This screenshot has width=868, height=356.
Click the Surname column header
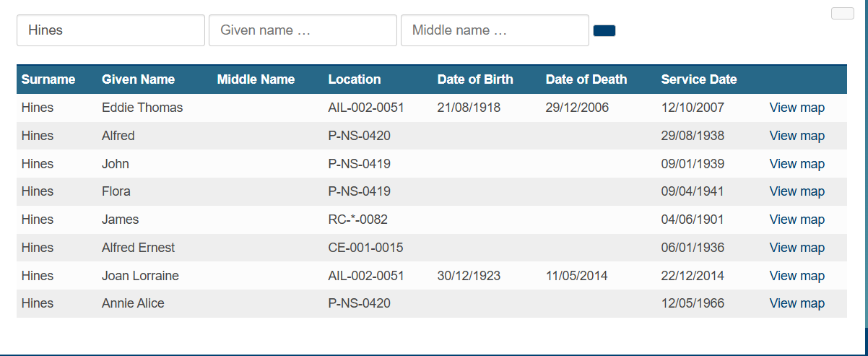point(48,79)
